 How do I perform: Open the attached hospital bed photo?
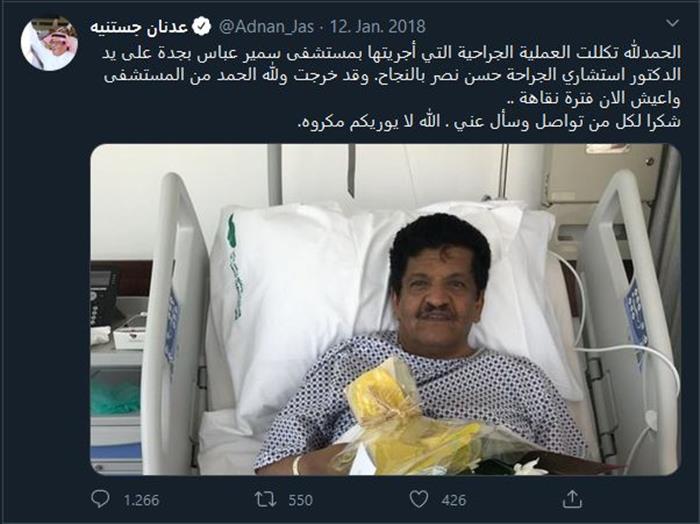point(386,309)
